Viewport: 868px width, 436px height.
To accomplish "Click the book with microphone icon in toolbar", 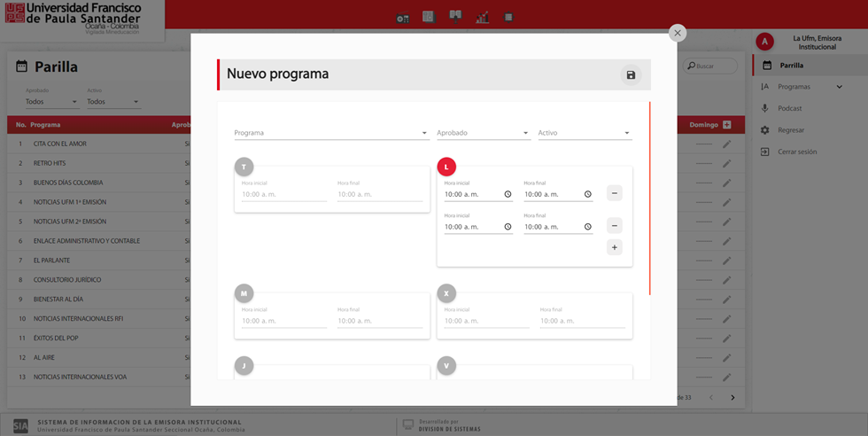I will 455,16.
